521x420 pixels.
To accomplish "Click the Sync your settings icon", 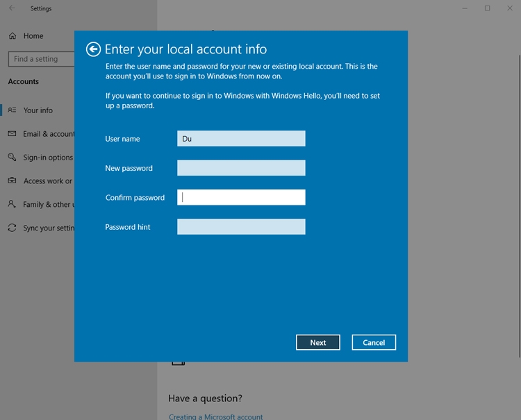I will point(12,228).
